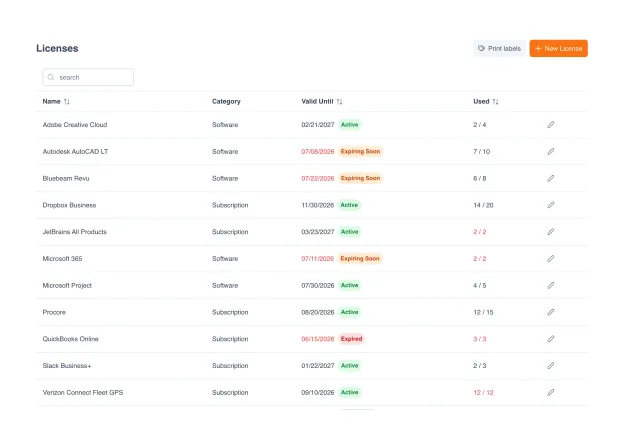Screen dimensions: 624x441
Task: Click the 03/23/2027 date
Action: tap(318, 232)
